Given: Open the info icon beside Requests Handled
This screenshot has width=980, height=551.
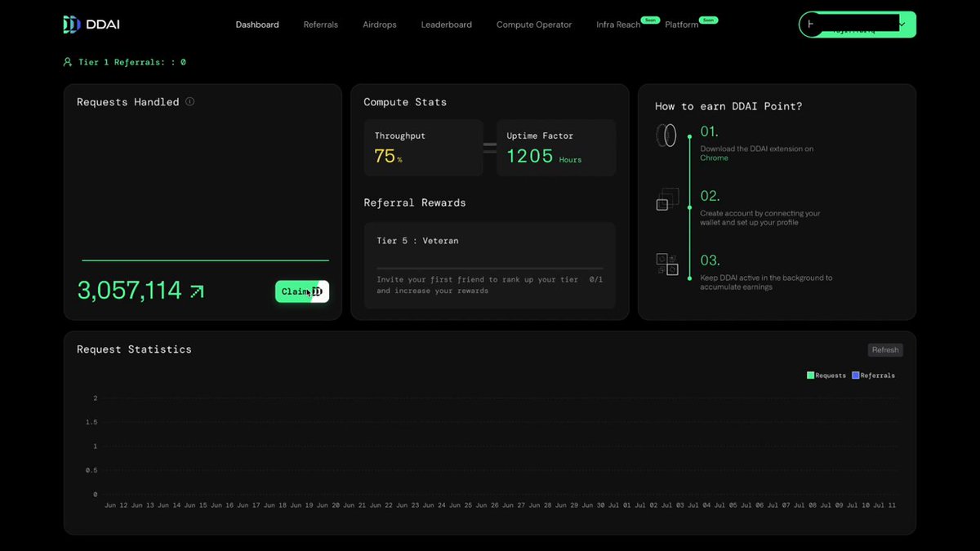Looking at the screenshot, I should (189, 102).
